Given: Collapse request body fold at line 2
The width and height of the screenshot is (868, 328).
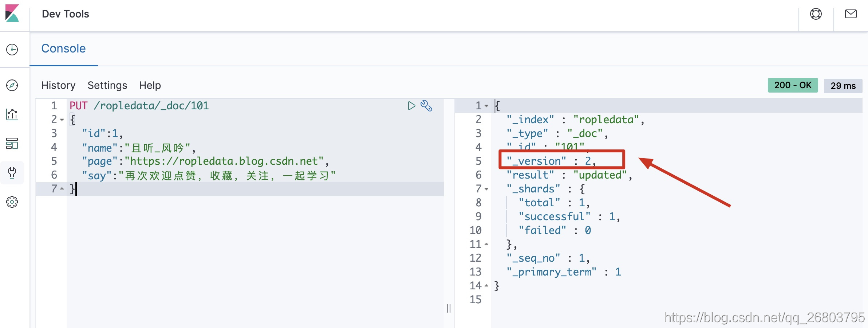Looking at the screenshot, I should pos(62,120).
